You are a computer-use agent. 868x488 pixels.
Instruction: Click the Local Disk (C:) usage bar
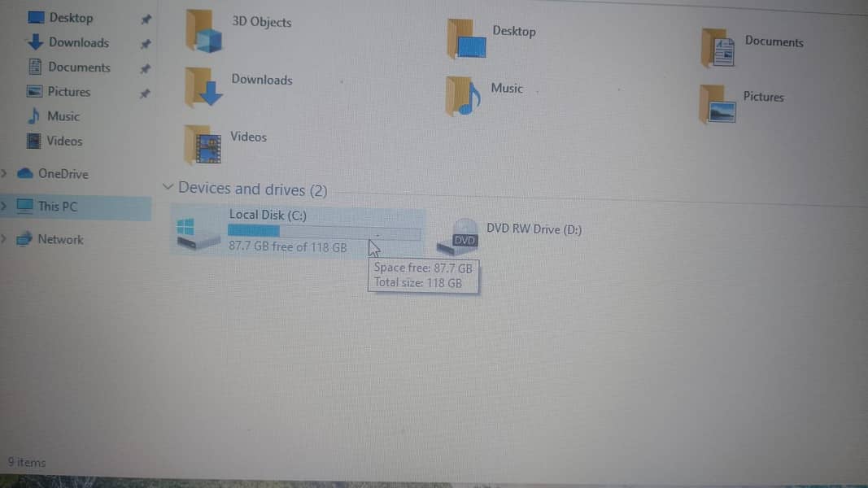pos(325,231)
